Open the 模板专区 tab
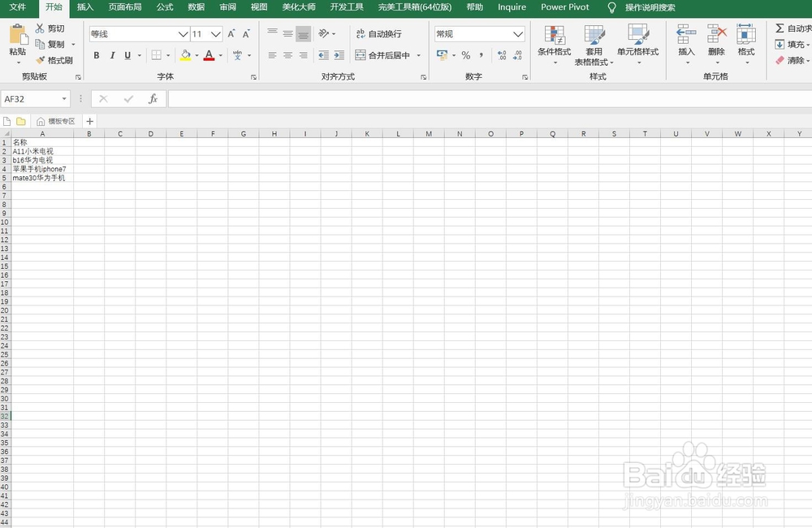This screenshot has width=812, height=528. coord(56,121)
